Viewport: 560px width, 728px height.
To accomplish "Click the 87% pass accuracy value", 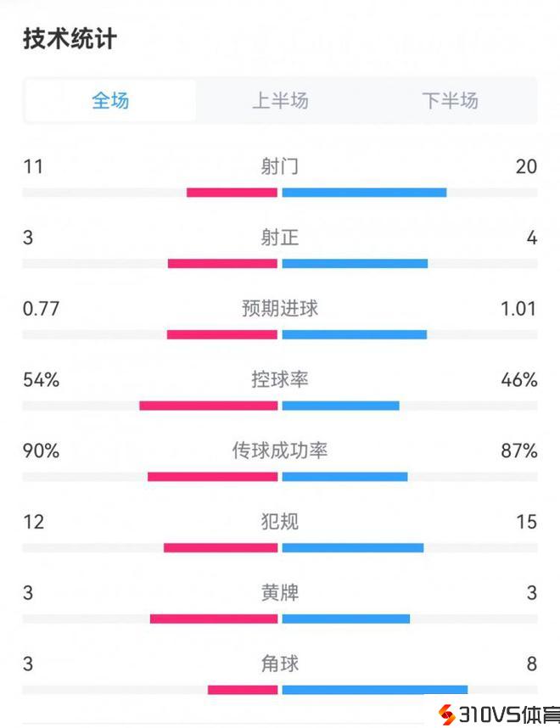I will coord(519,451).
